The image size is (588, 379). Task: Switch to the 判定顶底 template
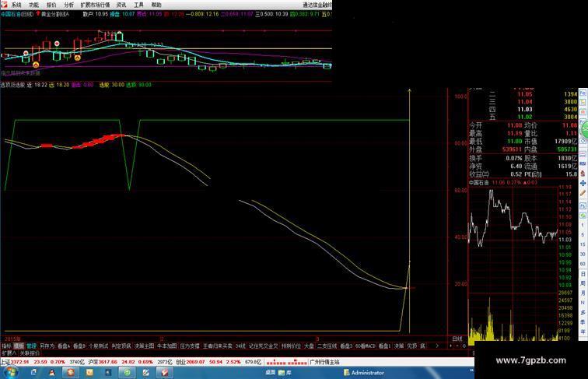point(121,346)
